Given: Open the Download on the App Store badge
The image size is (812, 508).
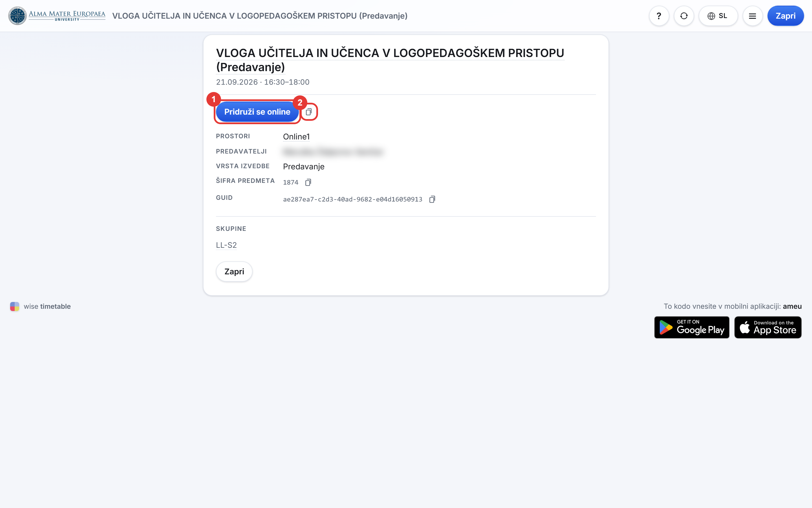Looking at the screenshot, I should click(x=768, y=327).
